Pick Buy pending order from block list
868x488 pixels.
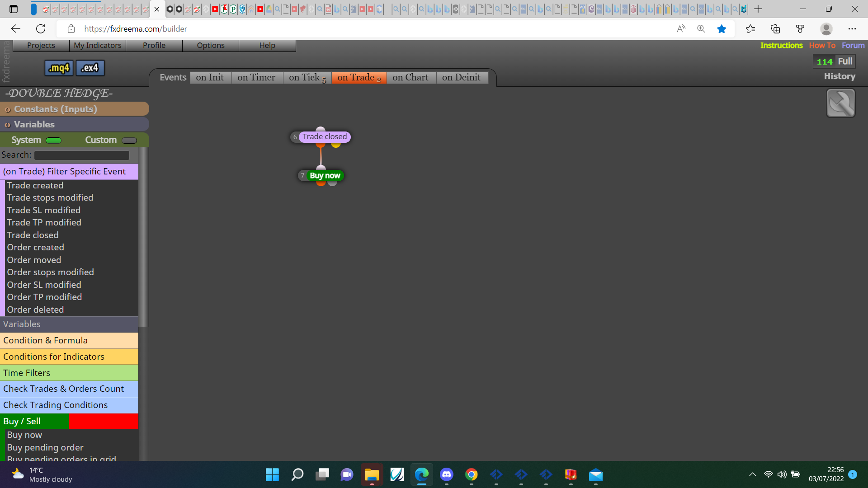(x=45, y=447)
